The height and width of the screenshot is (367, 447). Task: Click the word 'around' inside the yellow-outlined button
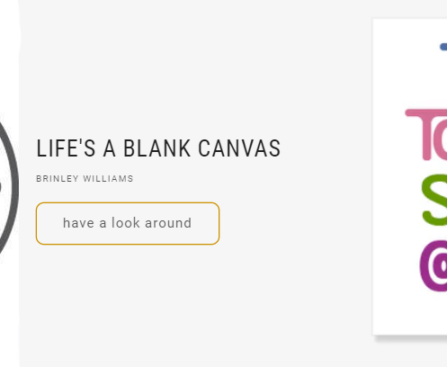(x=168, y=223)
